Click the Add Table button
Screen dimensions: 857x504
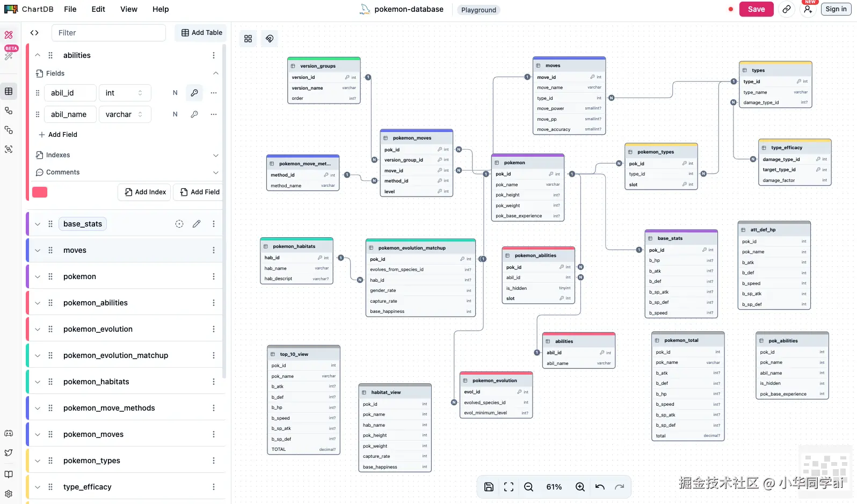pos(202,33)
